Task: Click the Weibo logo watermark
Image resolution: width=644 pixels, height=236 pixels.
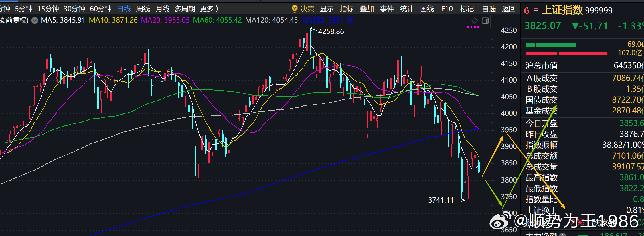Action: click(500, 221)
